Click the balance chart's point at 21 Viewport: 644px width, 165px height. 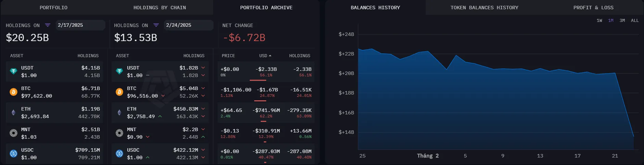click(615, 73)
